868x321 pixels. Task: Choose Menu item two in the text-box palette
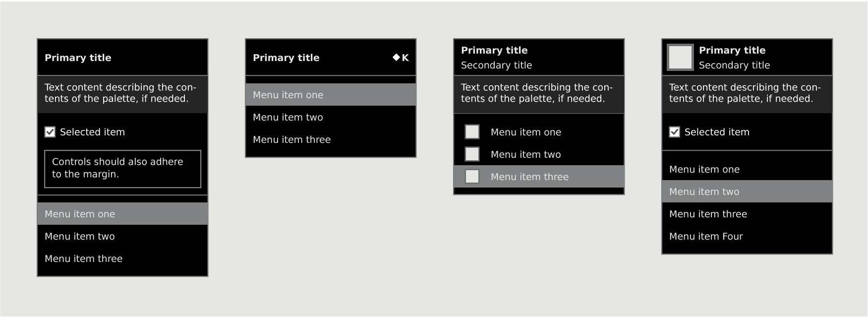pos(80,237)
